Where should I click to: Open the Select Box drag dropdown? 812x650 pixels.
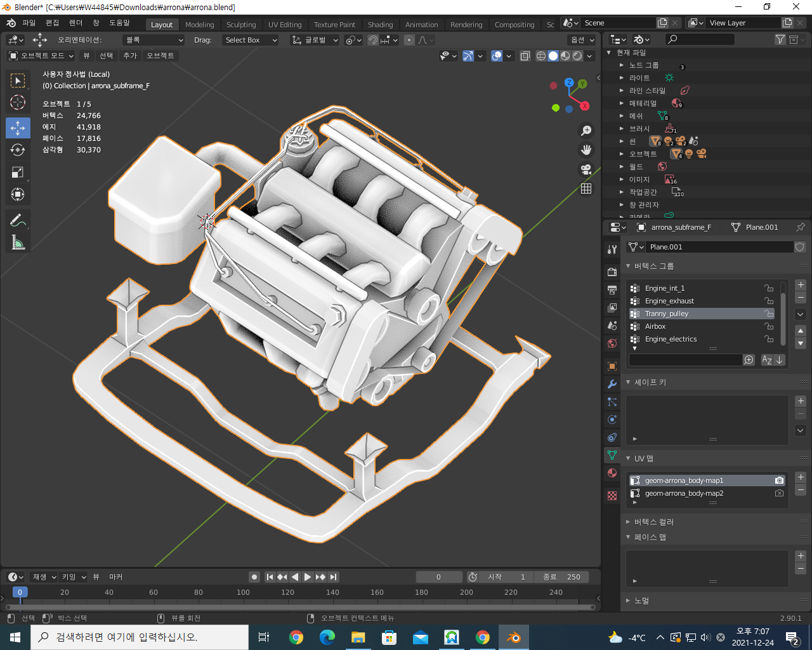pyautogui.click(x=251, y=40)
